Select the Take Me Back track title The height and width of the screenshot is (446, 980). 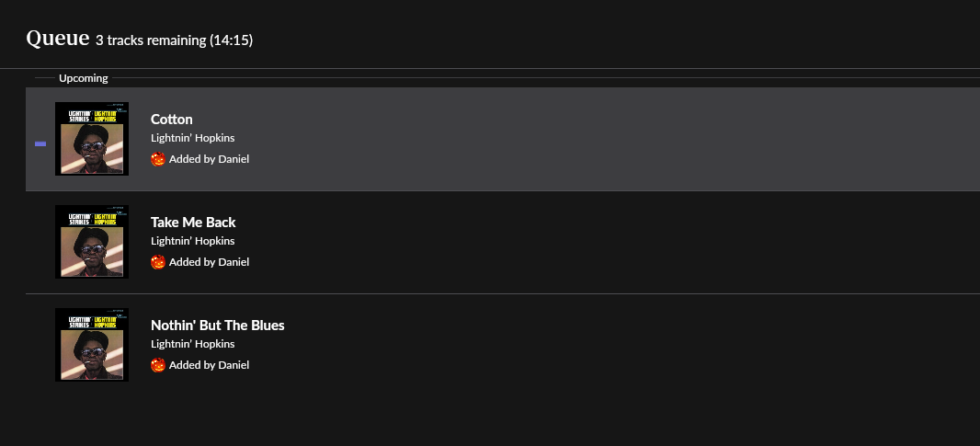pos(193,222)
